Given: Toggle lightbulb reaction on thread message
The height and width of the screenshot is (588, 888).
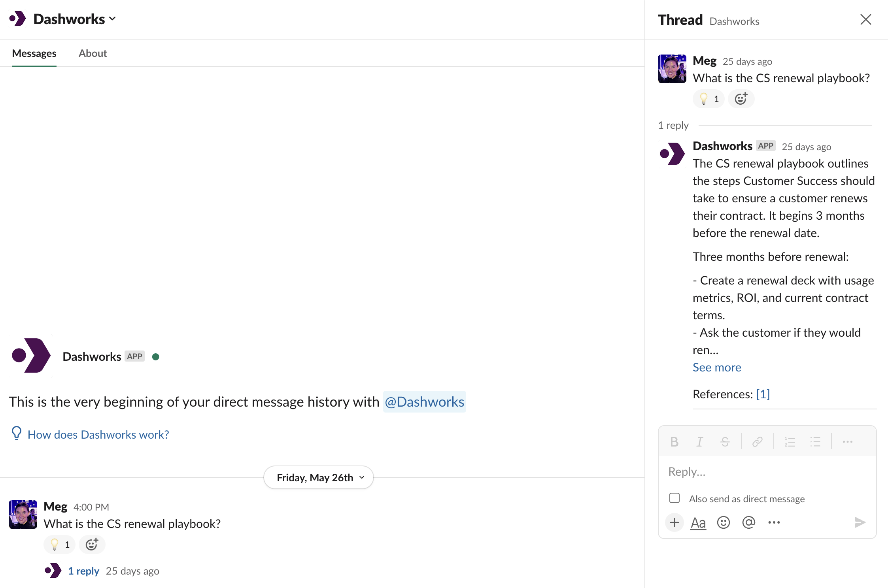Looking at the screenshot, I should click(x=709, y=99).
